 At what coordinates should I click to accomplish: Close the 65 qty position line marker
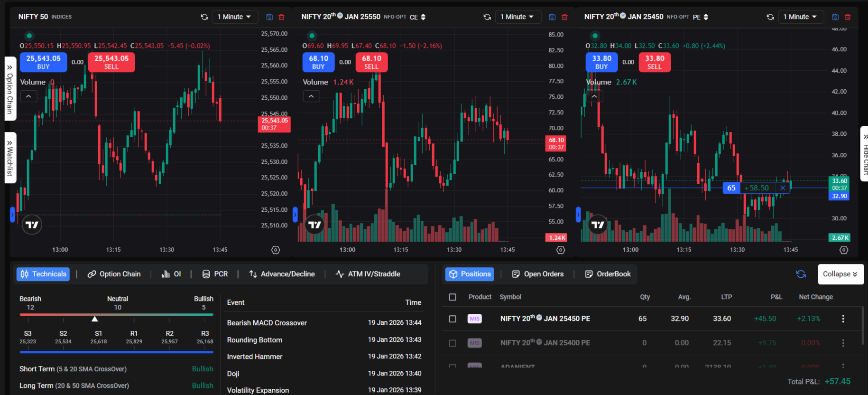(783, 188)
